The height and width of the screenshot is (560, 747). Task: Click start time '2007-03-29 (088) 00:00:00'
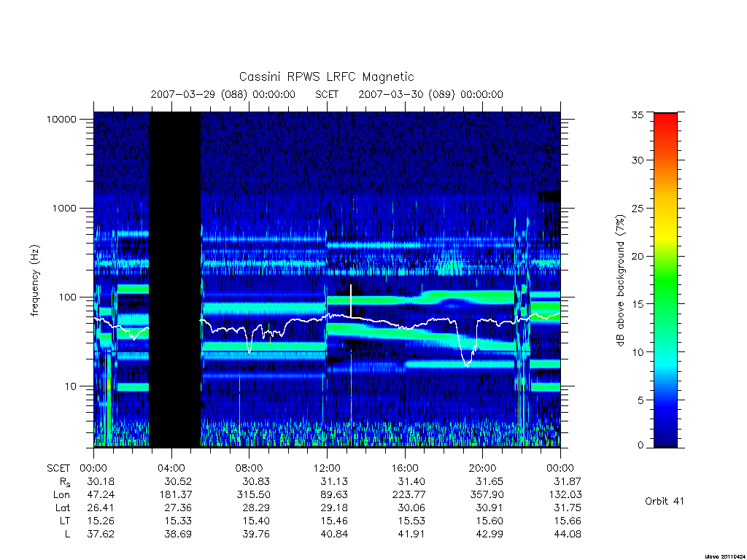(223, 94)
